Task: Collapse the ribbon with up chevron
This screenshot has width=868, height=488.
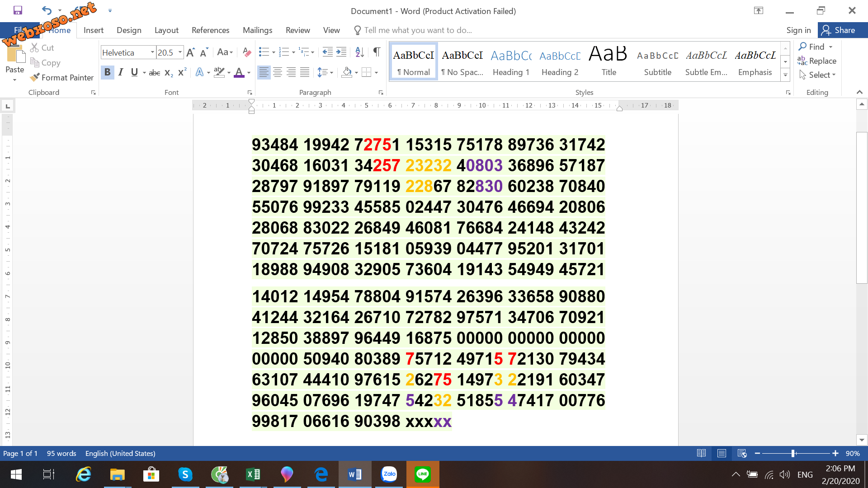Action: click(x=859, y=92)
